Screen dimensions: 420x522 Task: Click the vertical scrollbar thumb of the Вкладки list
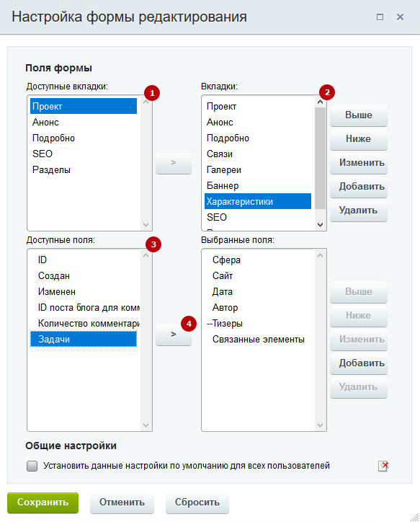321,158
